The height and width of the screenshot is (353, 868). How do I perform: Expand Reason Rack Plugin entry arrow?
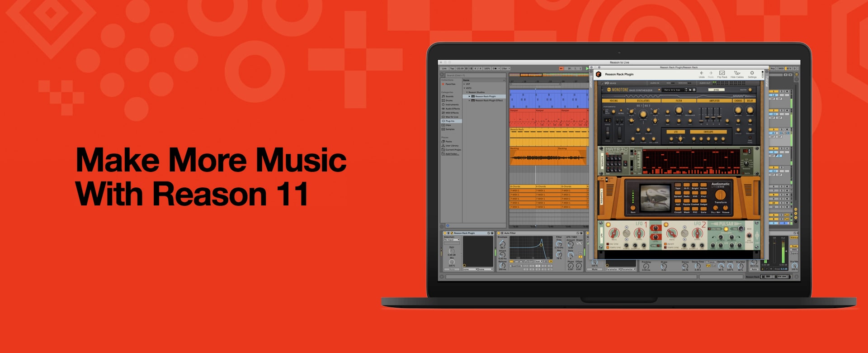pos(470,96)
